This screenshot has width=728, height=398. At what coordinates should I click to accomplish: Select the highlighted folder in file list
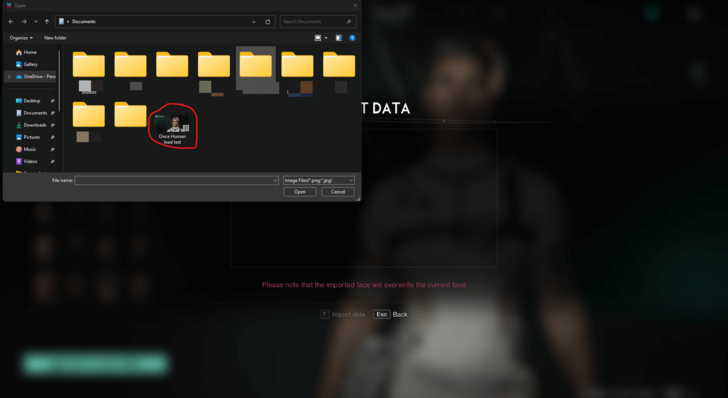coord(256,70)
